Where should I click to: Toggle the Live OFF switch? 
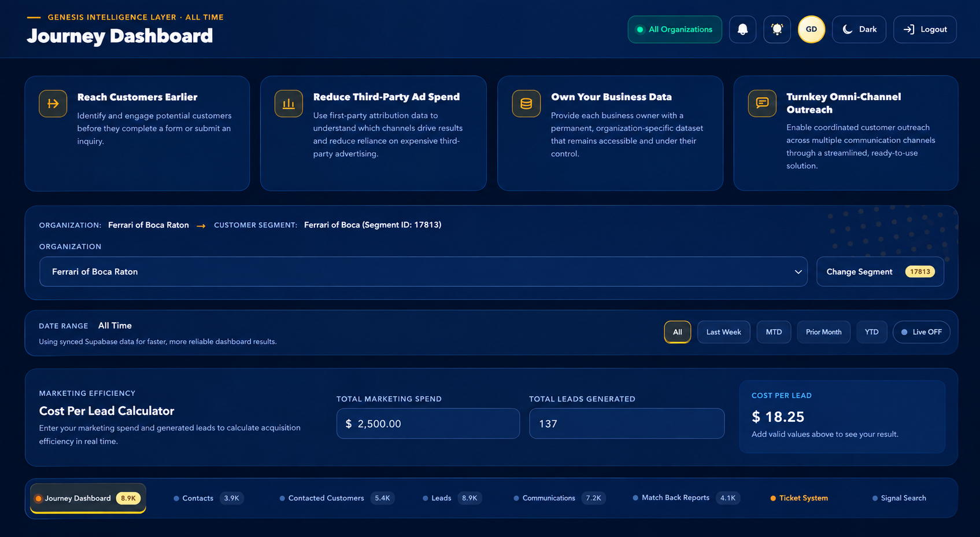pyautogui.click(x=921, y=332)
